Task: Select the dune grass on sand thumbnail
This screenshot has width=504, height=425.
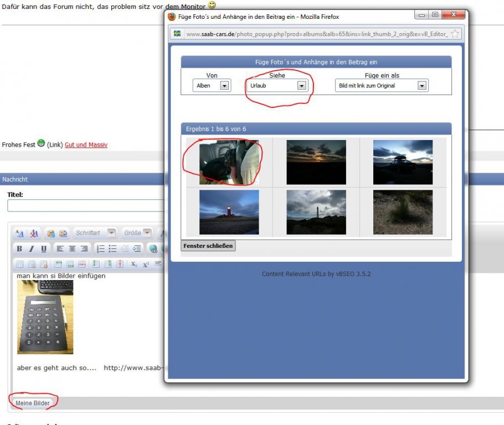Action: pos(403,212)
